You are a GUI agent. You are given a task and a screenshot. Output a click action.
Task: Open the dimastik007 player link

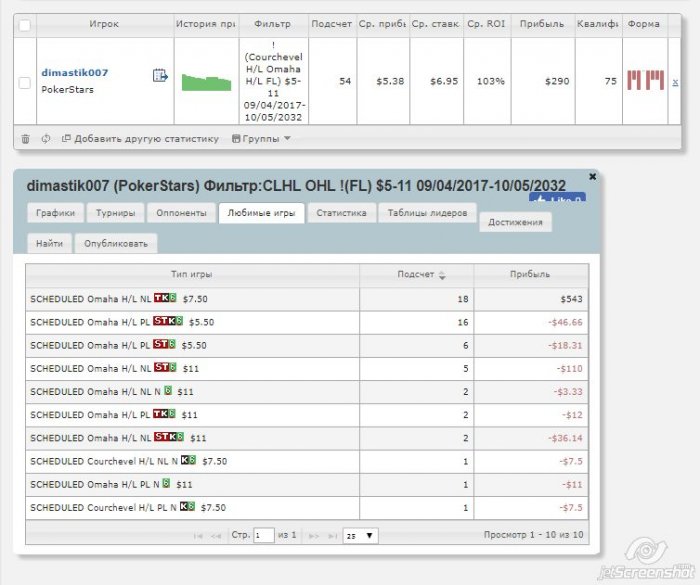75,72
